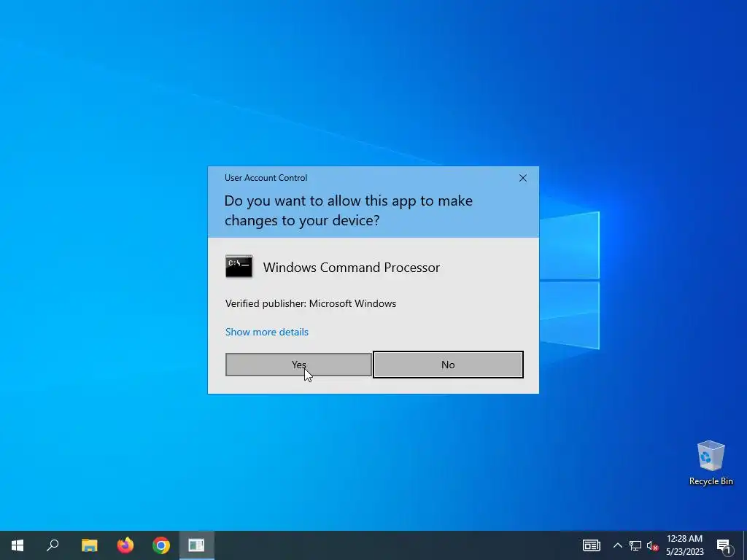Open taskbar Search magnifier

53,545
